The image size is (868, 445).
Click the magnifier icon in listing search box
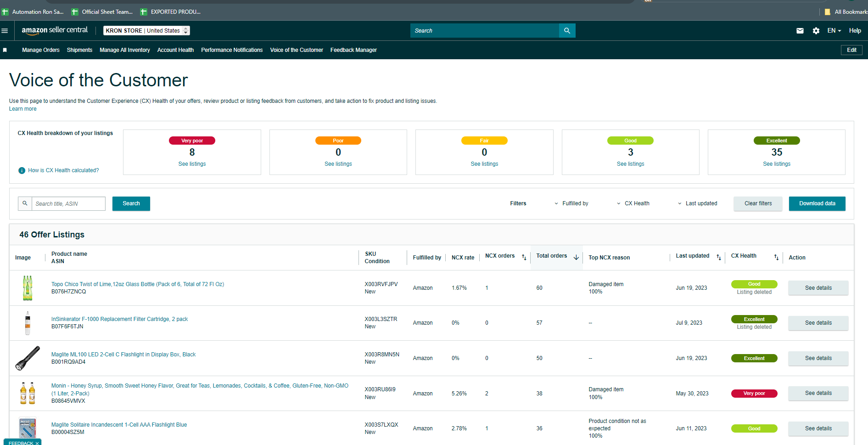tap(25, 203)
